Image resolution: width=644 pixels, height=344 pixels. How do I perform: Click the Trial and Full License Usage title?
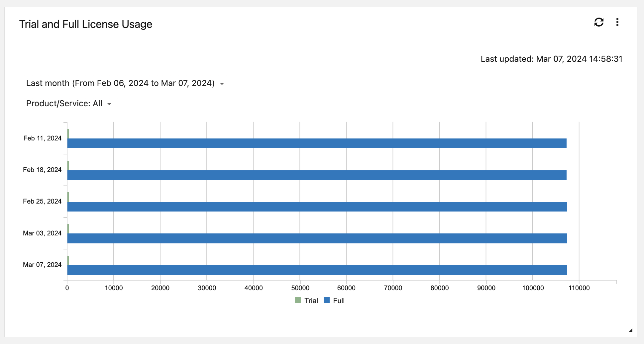tap(86, 24)
